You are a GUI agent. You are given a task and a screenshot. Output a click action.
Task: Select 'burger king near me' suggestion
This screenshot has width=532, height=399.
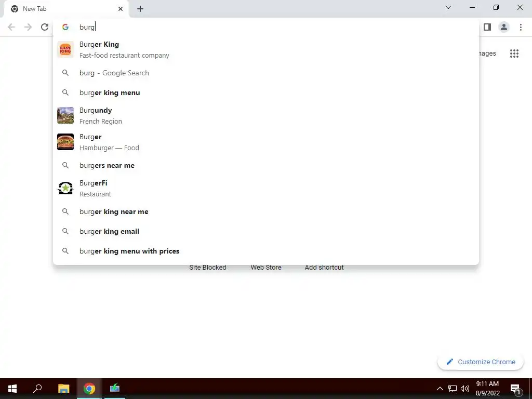click(265, 212)
